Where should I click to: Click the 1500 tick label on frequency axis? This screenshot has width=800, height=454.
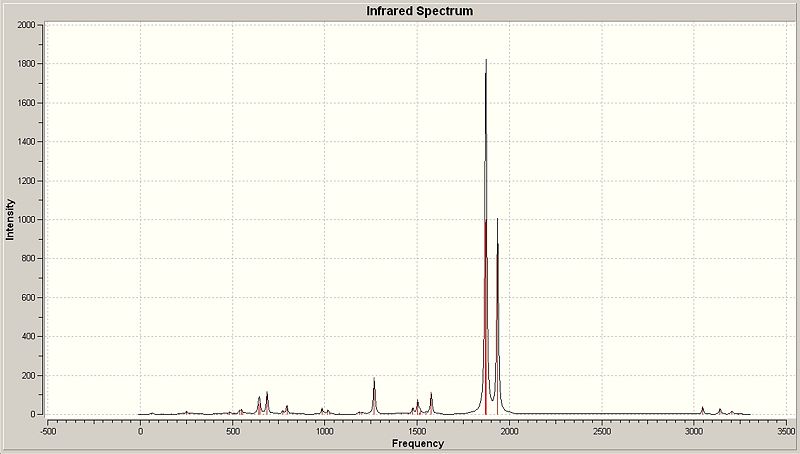pos(417,431)
